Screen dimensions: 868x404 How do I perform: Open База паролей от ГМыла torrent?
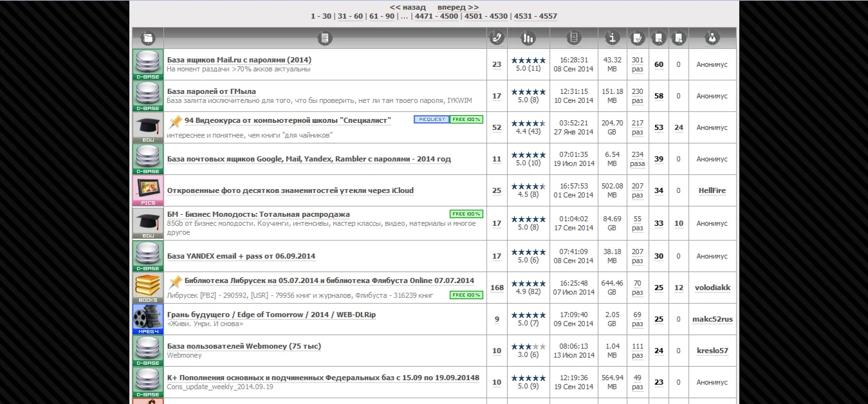click(212, 91)
